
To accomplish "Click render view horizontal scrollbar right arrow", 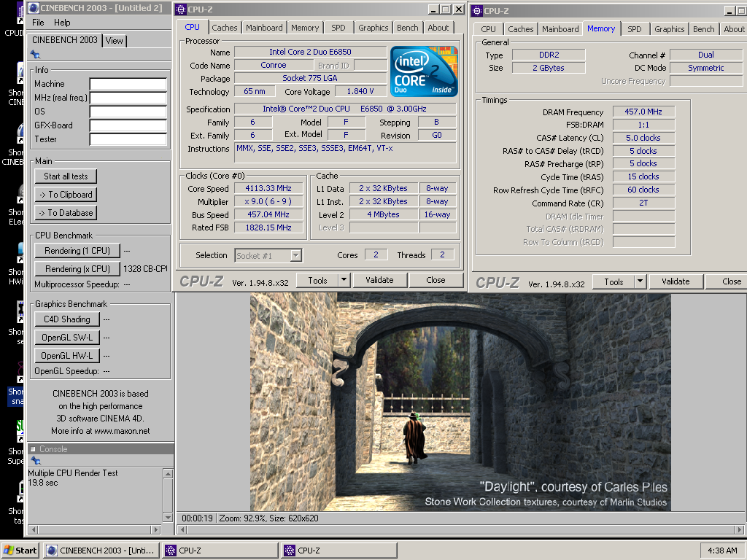I will (x=739, y=529).
